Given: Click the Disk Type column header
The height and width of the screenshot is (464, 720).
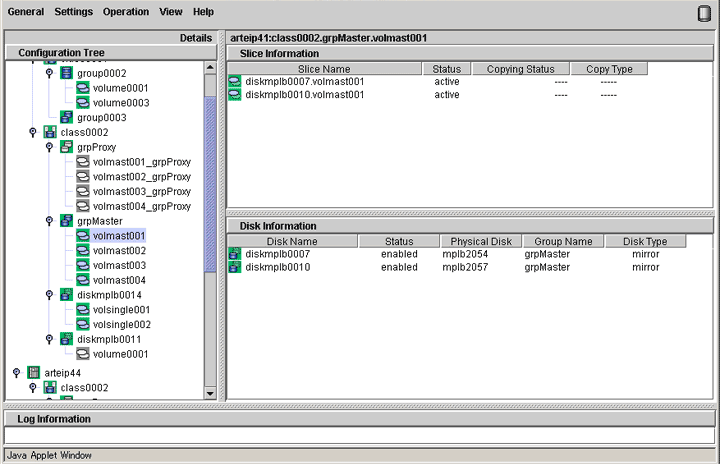Looking at the screenshot, I should point(645,241).
